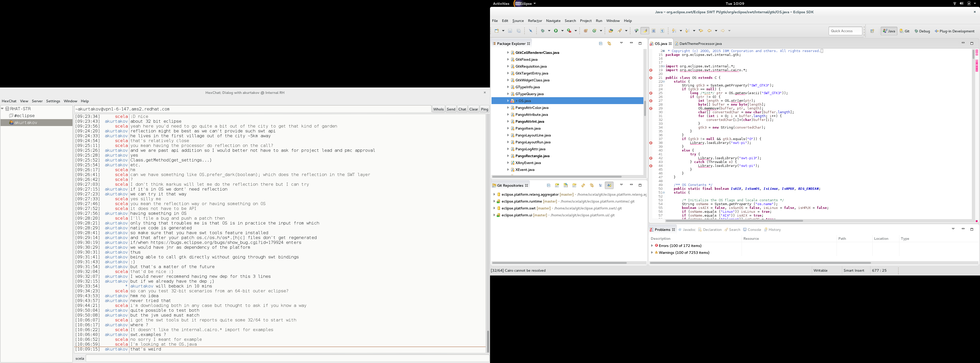980x363 pixels.
Task: Switch to DarkThemeProcessor.java editor tab
Action: point(699,44)
